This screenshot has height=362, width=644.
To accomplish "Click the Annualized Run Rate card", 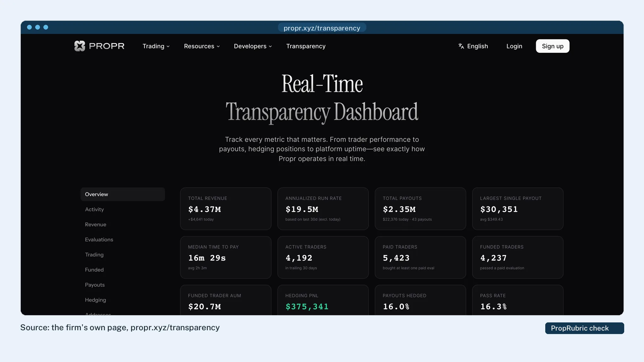I will (x=323, y=209).
